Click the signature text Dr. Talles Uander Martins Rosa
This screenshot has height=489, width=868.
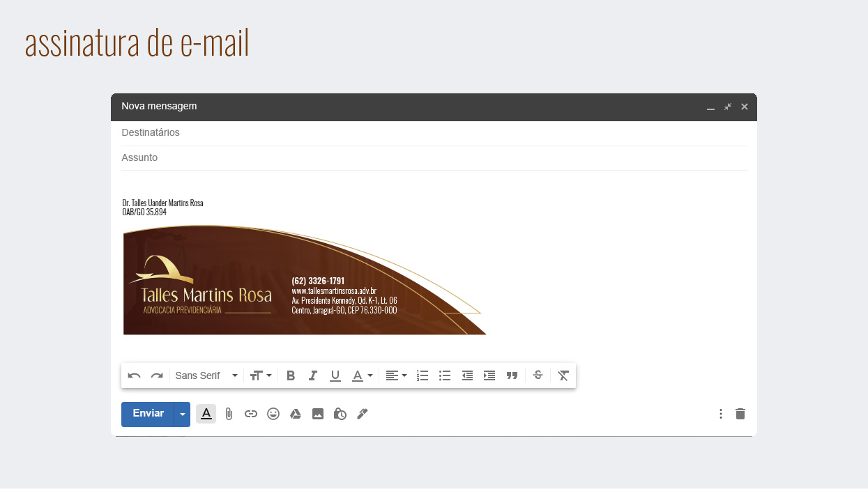(162, 203)
